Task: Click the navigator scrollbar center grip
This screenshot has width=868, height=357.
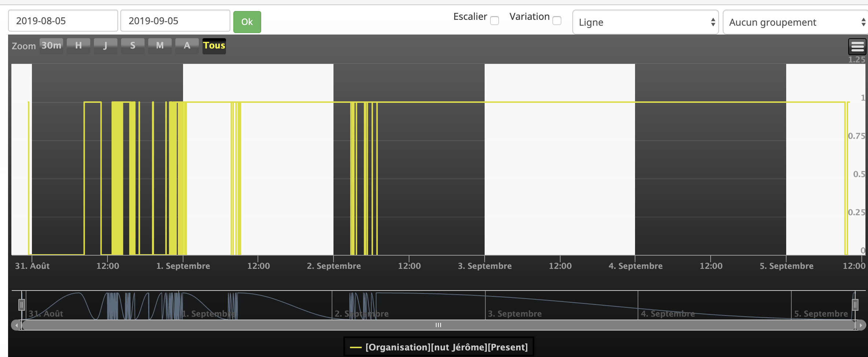Action: (438, 325)
